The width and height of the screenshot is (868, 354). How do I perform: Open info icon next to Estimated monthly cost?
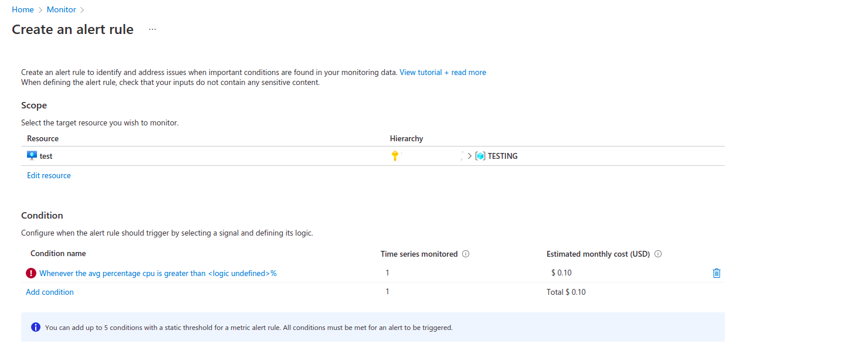tap(658, 254)
